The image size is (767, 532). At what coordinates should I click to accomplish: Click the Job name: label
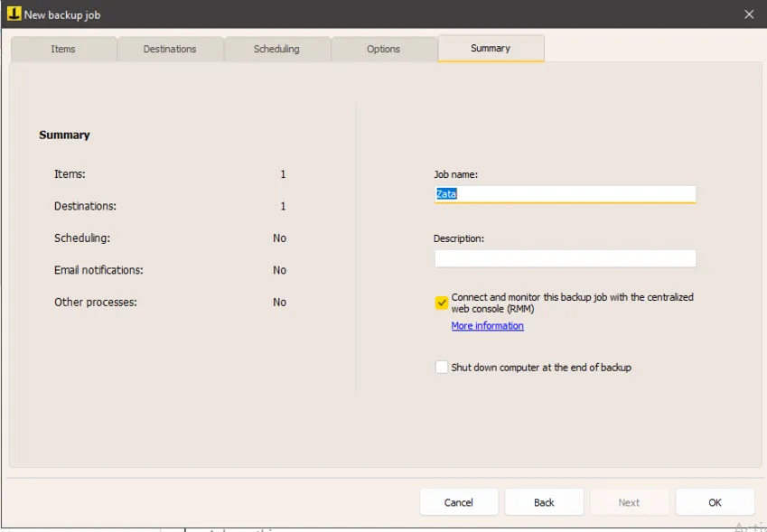click(455, 174)
